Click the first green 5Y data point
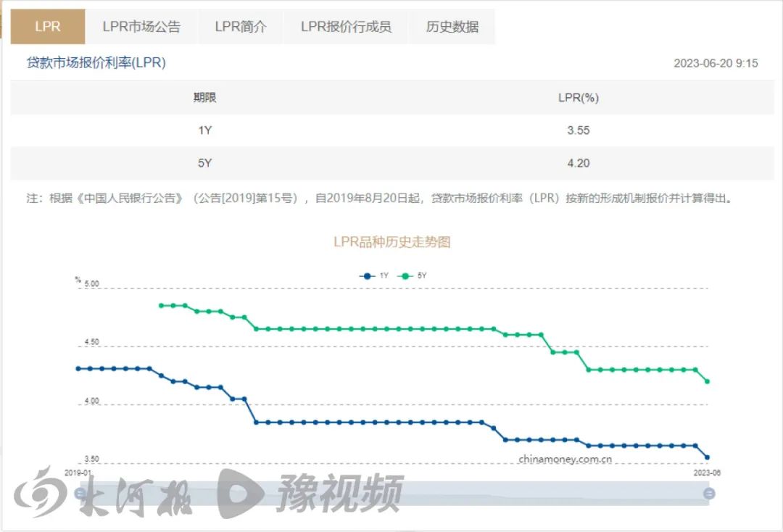Screen dimensions: 783x532 click(x=161, y=305)
